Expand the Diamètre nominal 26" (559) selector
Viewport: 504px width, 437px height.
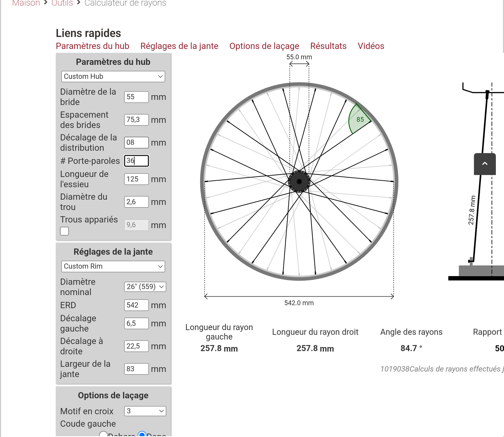(x=145, y=287)
